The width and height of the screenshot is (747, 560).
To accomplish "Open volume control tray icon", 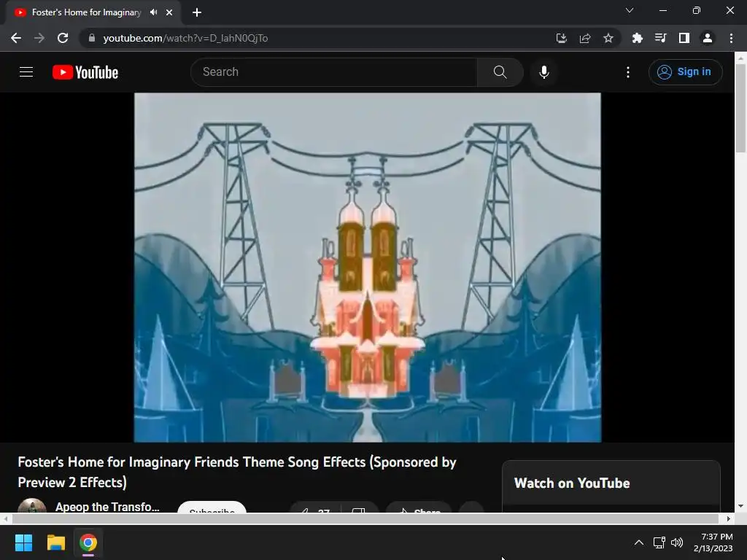I will pos(677,542).
